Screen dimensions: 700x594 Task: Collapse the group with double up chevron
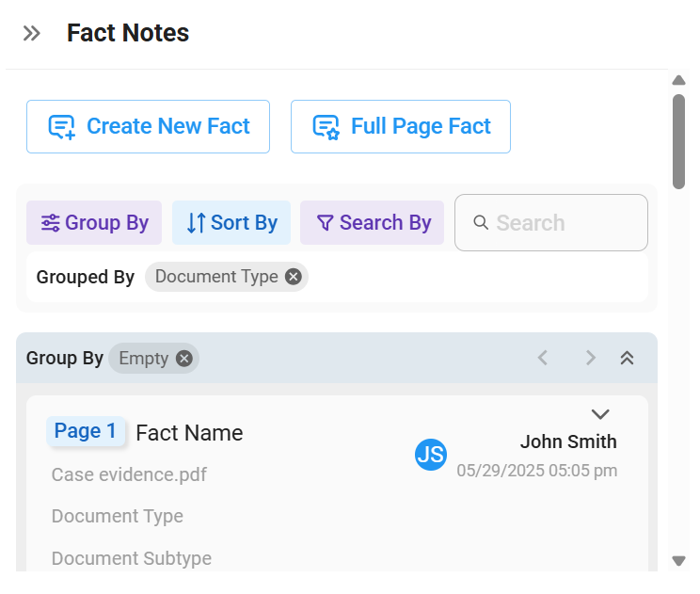click(628, 358)
